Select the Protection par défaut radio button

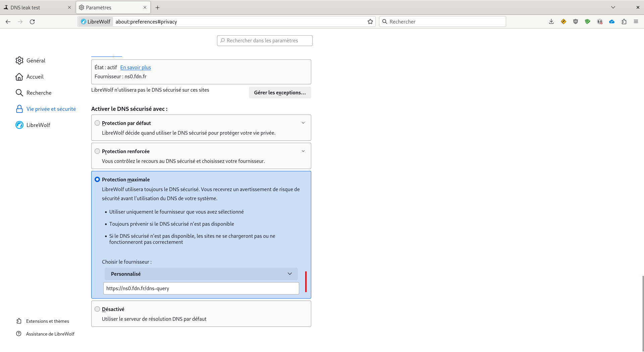click(x=97, y=123)
